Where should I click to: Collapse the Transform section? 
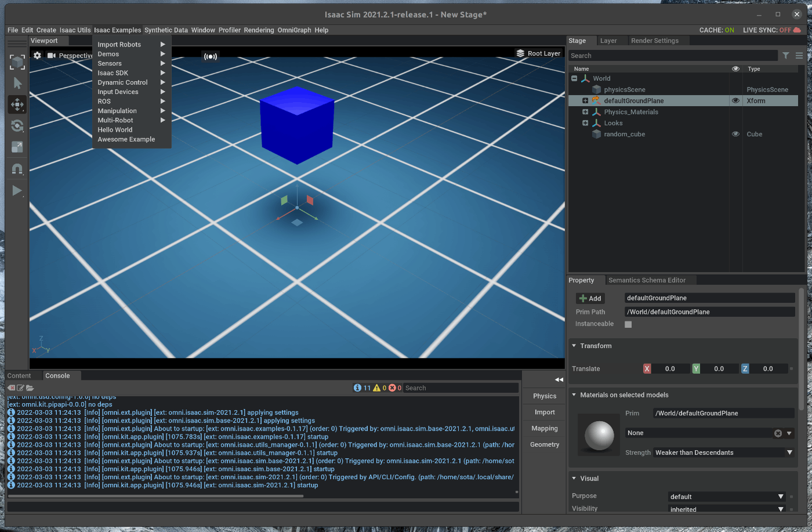click(x=574, y=346)
